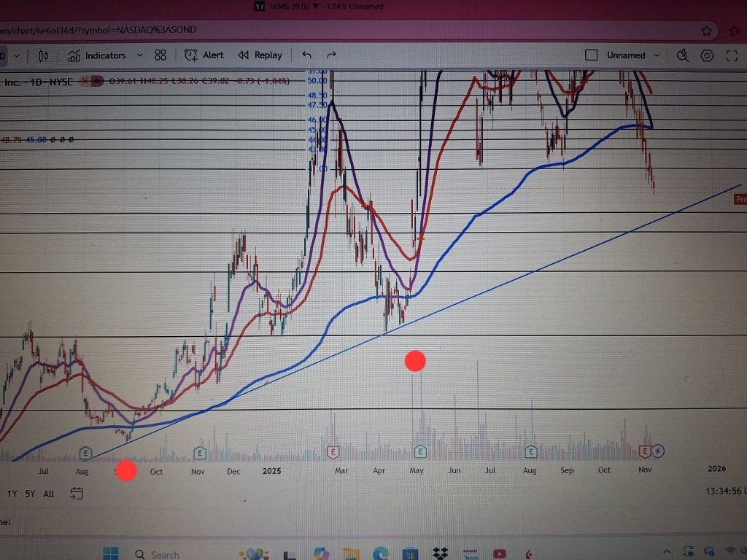
Task: Open the Indicators panel
Action: pyautogui.click(x=97, y=55)
